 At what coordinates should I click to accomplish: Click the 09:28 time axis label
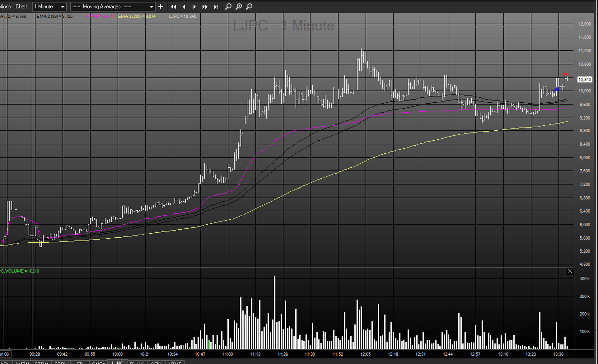tap(35, 354)
